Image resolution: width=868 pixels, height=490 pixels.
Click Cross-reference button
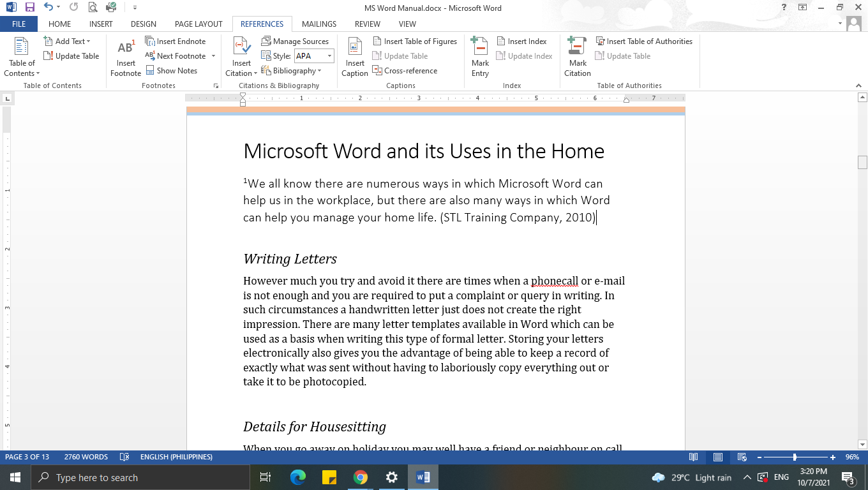(x=405, y=70)
